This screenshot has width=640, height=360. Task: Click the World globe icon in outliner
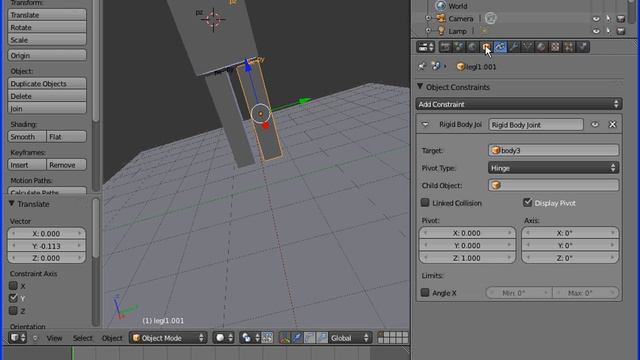click(441, 6)
